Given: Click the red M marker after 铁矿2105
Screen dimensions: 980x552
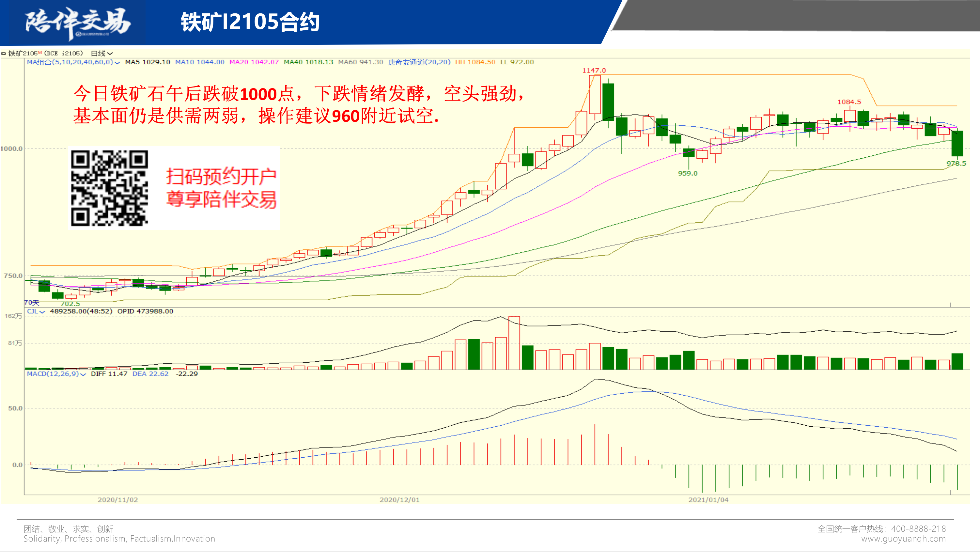Looking at the screenshot, I should tap(40, 52).
